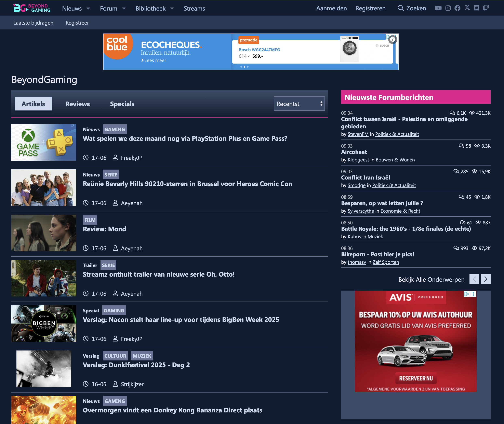Open the Discord social icon
Image resolution: width=504 pixels, height=424 pixels.
click(x=476, y=8)
